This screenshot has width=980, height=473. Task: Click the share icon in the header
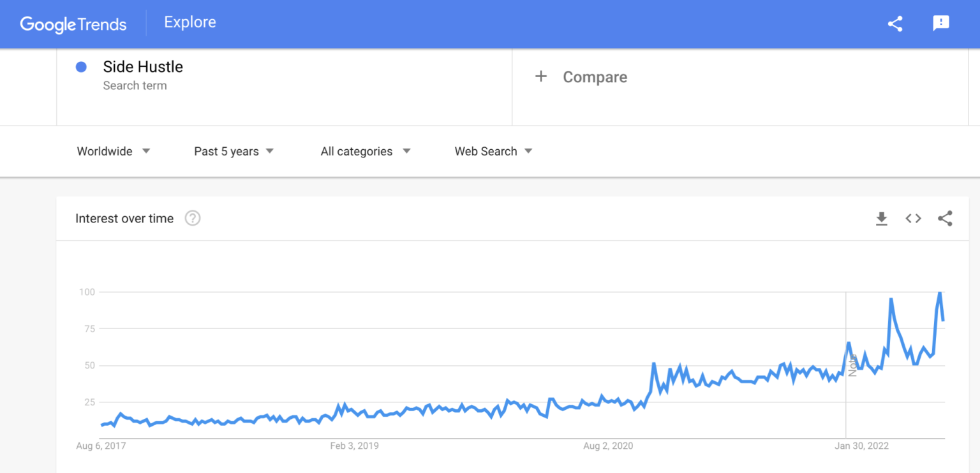click(895, 24)
